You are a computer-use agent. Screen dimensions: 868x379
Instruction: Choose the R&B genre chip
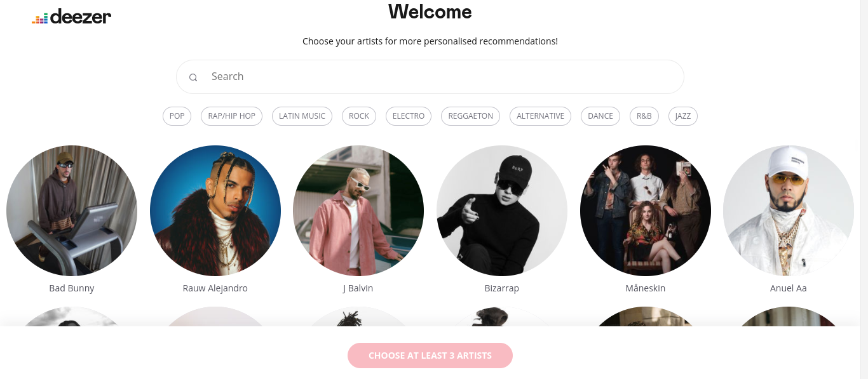pos(644,116)
